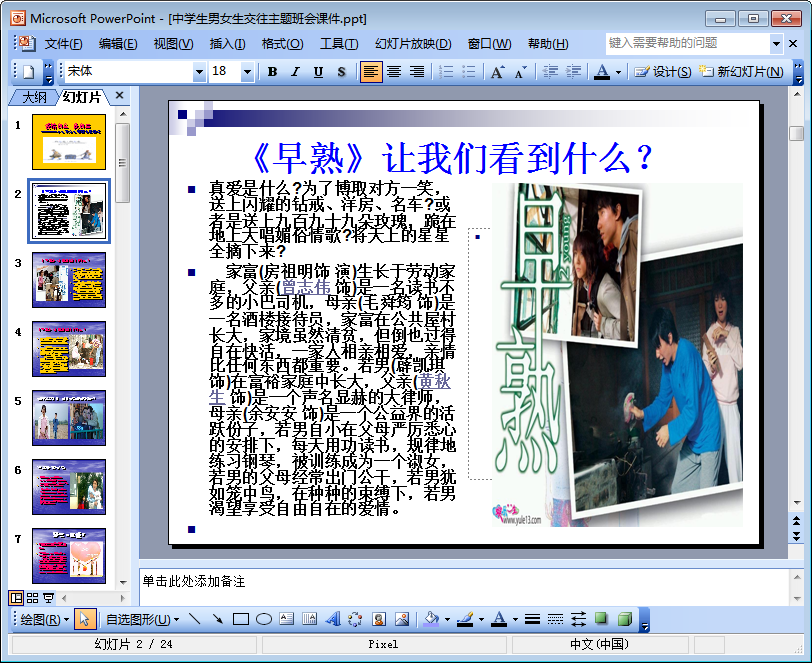812x663 pixels.
Task: Add a new slide (新幻灯片)
Action: coord(741,72)
